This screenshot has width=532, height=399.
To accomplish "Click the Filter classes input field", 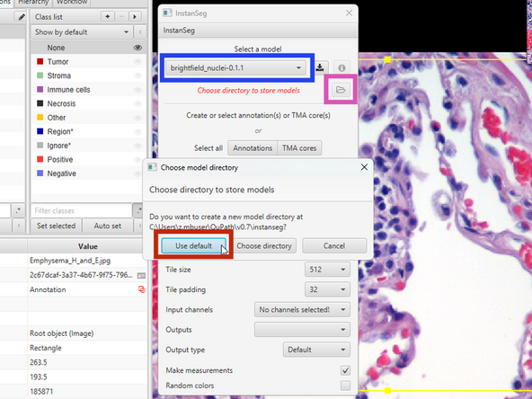I will [82, 210].
